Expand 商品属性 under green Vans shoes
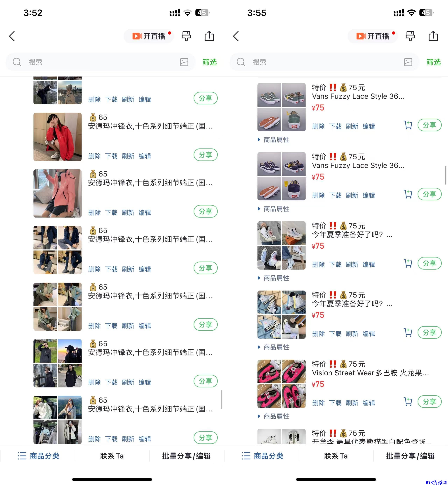This screenshot has height=485, width=448. tap(274, 140)
